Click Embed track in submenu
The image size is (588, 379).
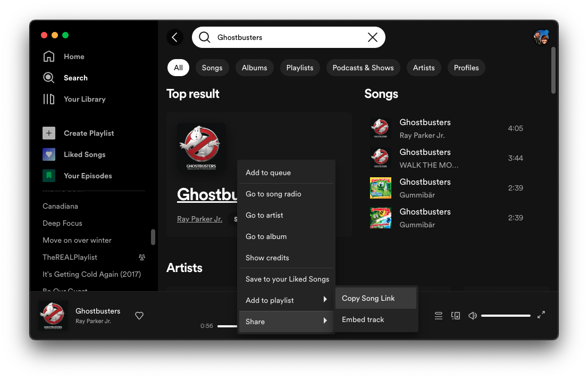tap(376, 320)
